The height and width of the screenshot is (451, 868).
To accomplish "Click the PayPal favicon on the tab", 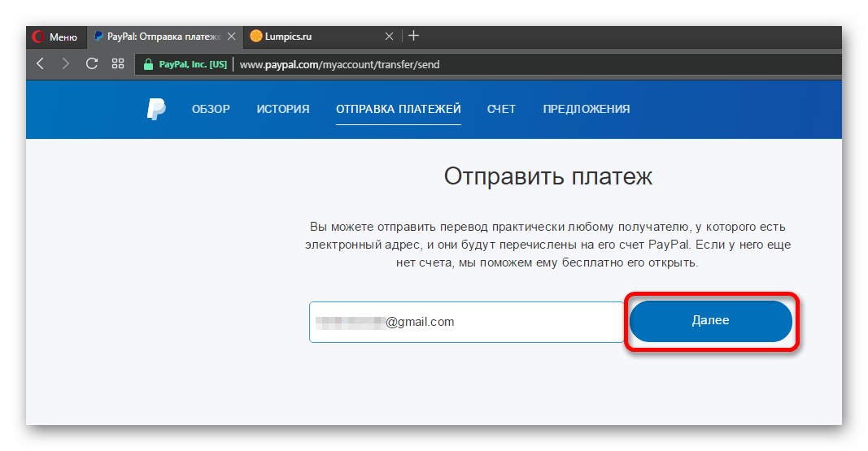I will [x=98, y=37].
